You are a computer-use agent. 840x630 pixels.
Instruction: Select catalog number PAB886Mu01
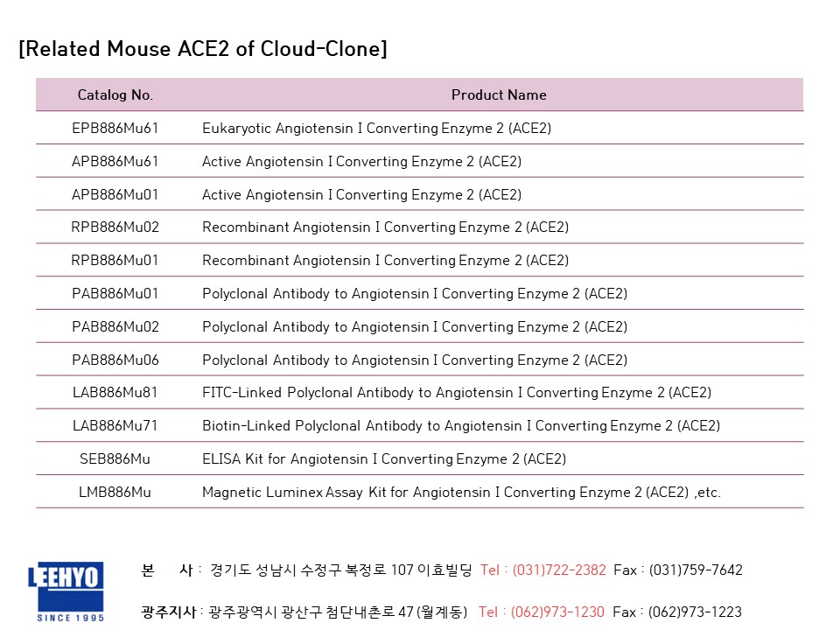[x=115, y=294]
